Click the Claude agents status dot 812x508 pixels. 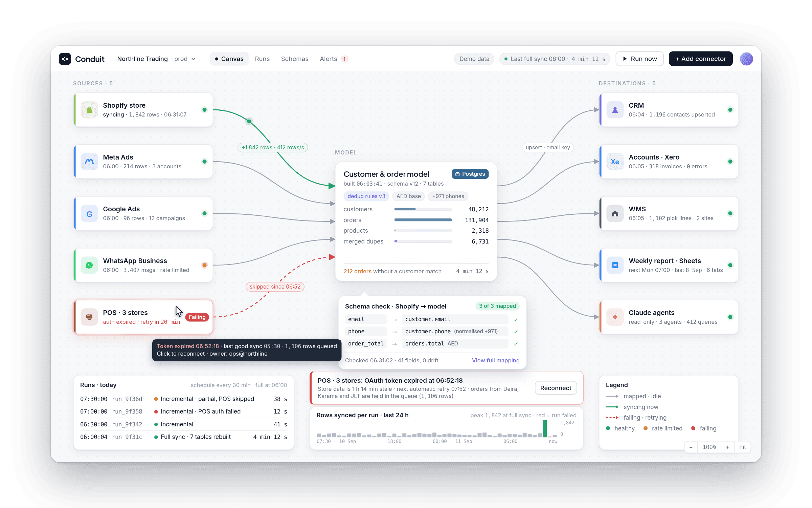730,317
